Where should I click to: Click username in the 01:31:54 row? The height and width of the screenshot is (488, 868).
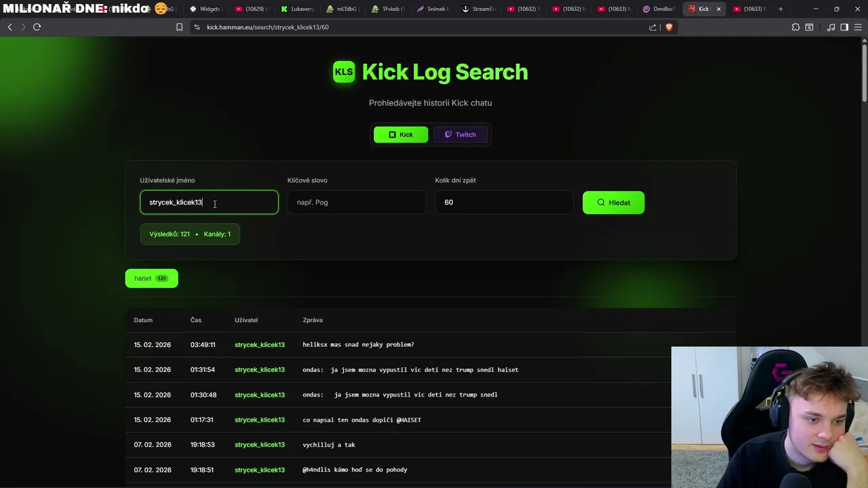click(260, 369)
